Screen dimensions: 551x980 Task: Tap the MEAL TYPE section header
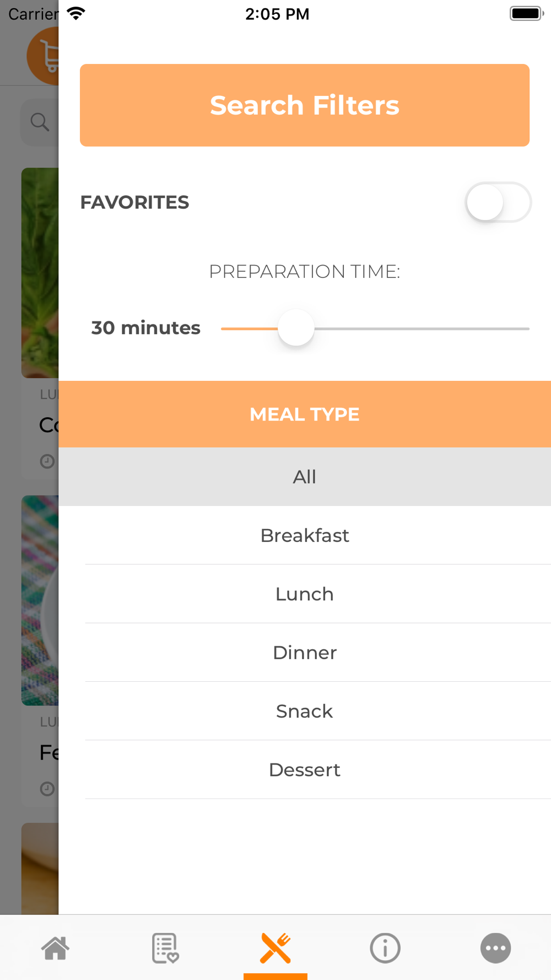pos(305,414)
